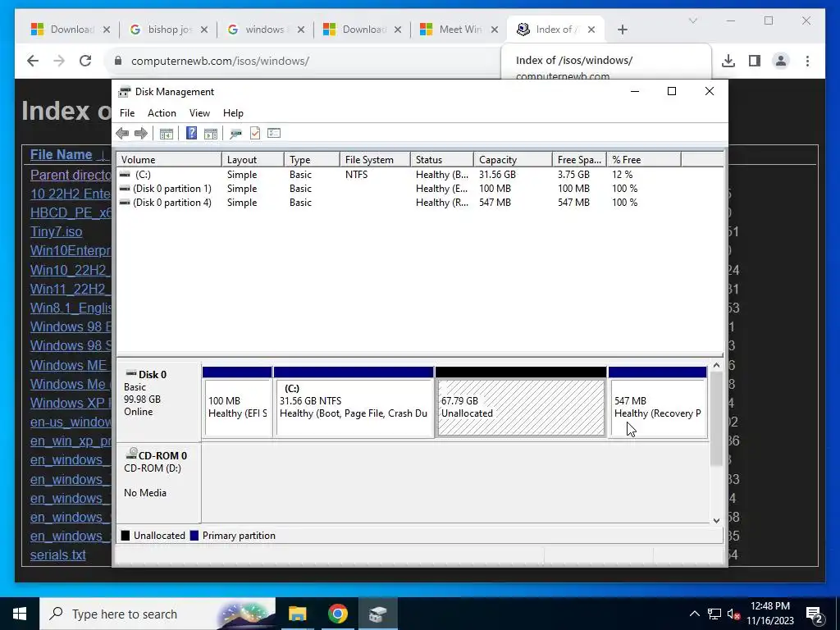Open Chrome three-dot menu
840x630 pixels.
[x=807, y=61]
